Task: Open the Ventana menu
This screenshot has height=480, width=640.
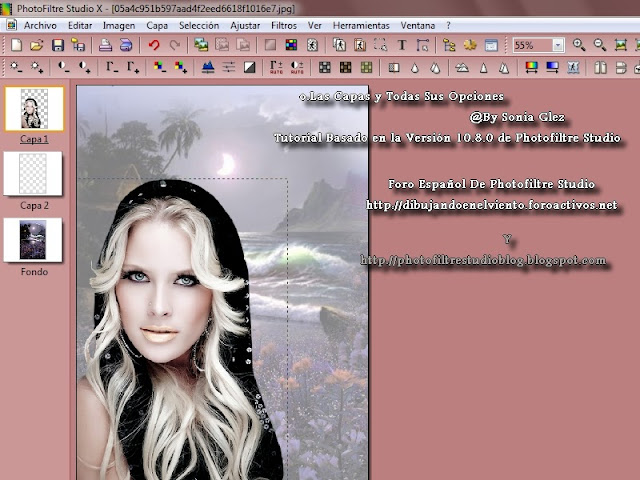Action: [418, 25]
